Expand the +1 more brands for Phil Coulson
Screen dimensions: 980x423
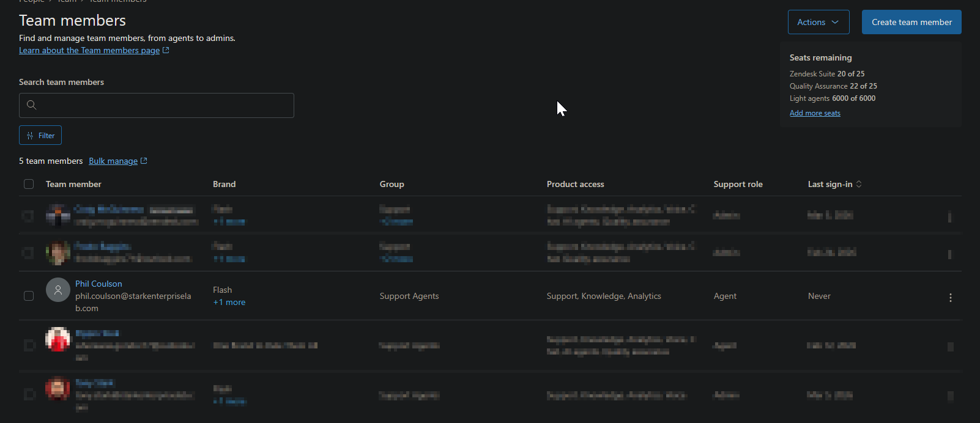tap(229, 302)
